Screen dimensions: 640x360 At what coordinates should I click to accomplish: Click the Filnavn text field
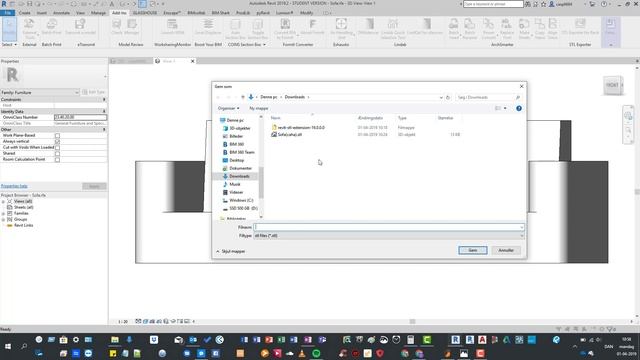(x=389, y=227)
